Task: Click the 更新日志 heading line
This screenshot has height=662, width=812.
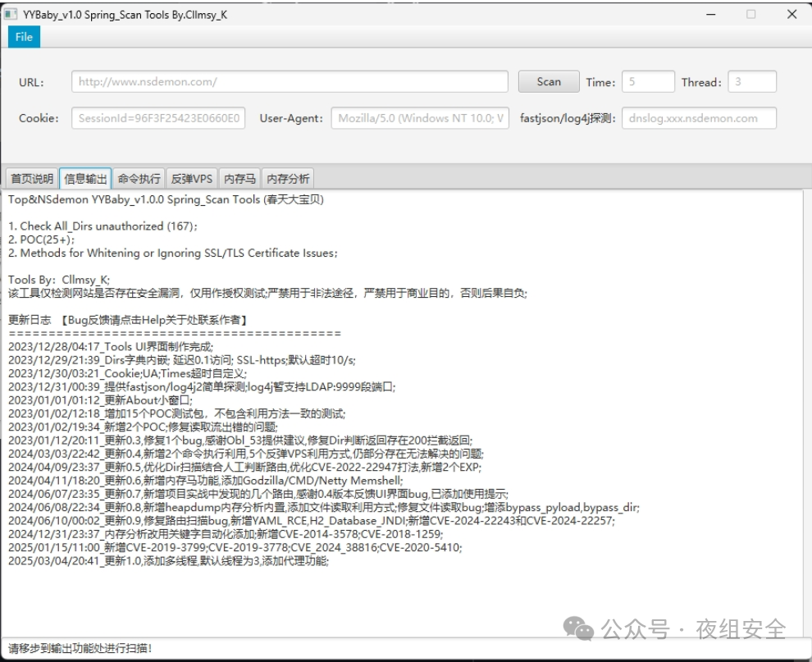Action: coord(127,320)
